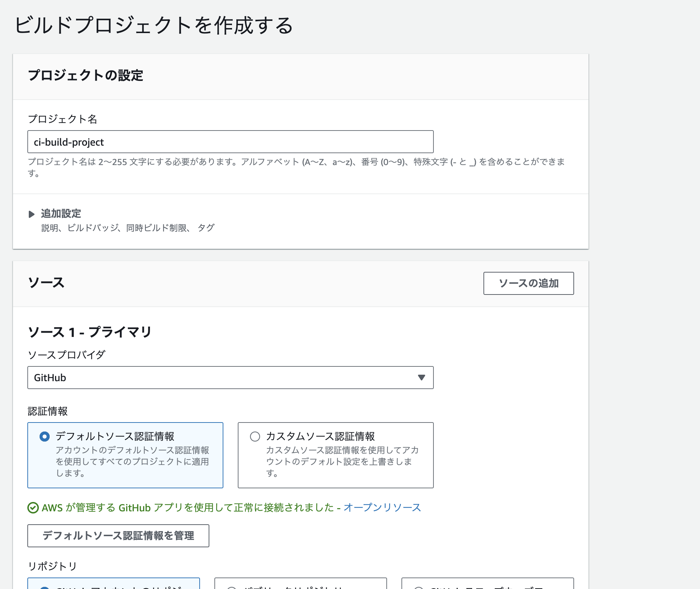Click the disclosure triangle beside 追加設定
The width and height of the screenshot is (700, 589).
(x=32, y=214)
